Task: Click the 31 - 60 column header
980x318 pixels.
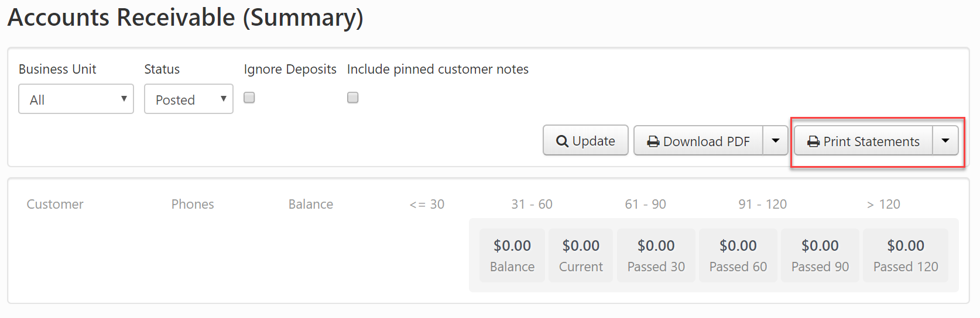Action: [532, 204]
